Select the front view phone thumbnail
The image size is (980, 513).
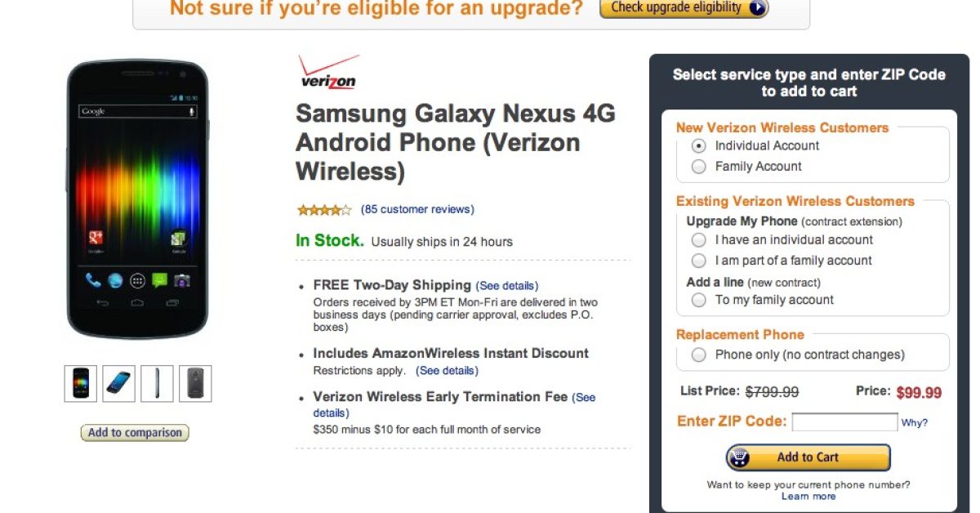81,383
